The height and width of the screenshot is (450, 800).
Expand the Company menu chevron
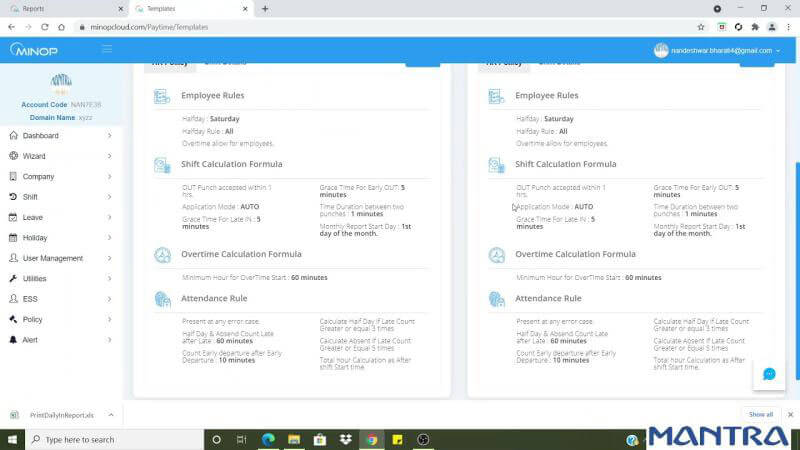[x=110, y=177]
